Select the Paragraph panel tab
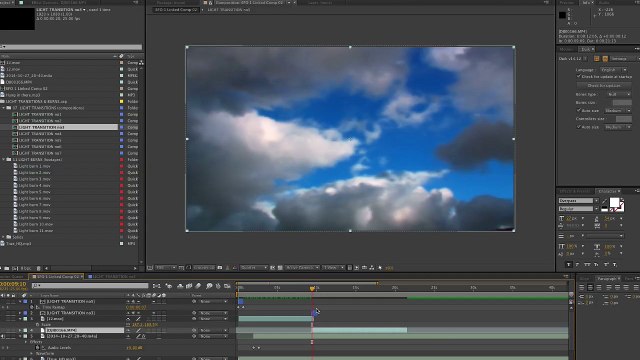The width and height of the screenshot is (640, 360). (x=607, y=278)
